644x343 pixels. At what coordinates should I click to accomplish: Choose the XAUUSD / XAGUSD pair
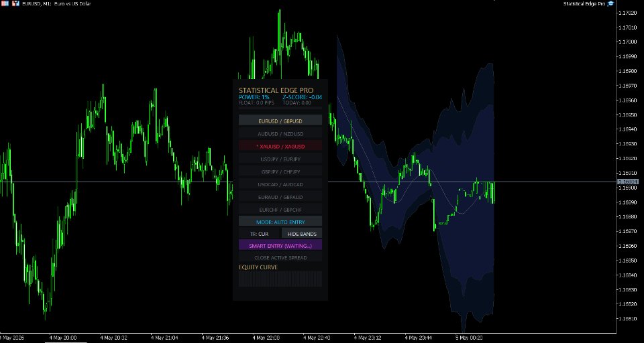pos(280,146)
